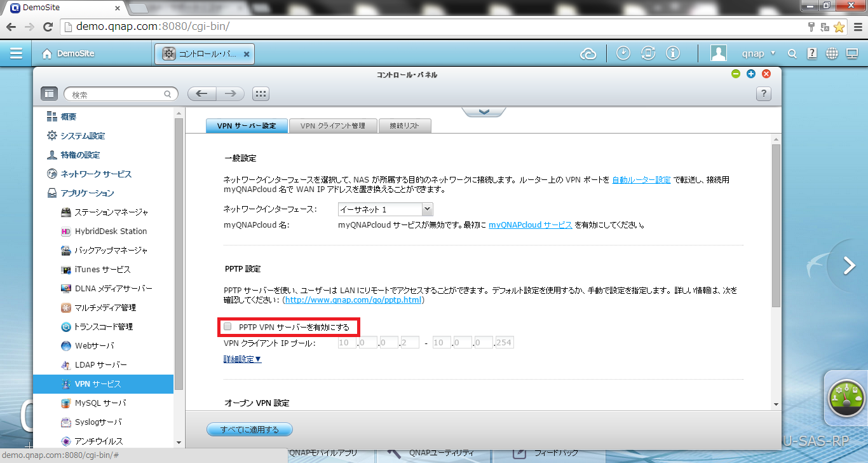Open the Chrome menu button

coord(857,27)
